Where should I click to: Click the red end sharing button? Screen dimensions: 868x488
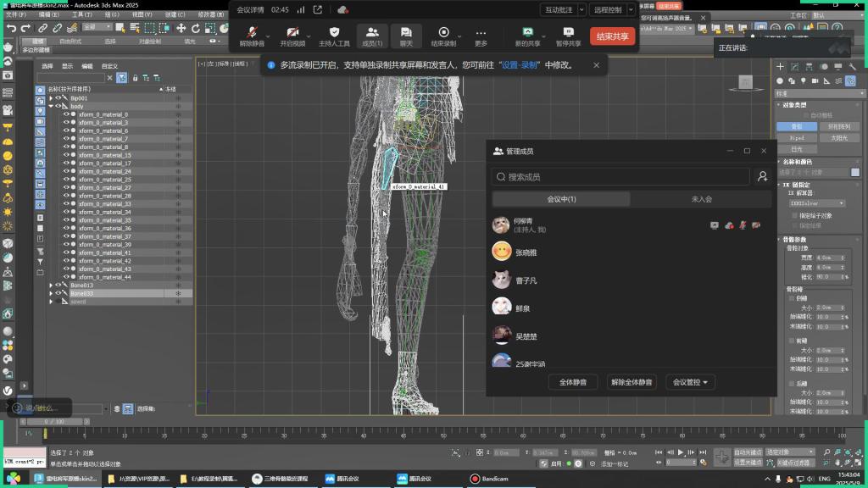[x=612, y=36]
